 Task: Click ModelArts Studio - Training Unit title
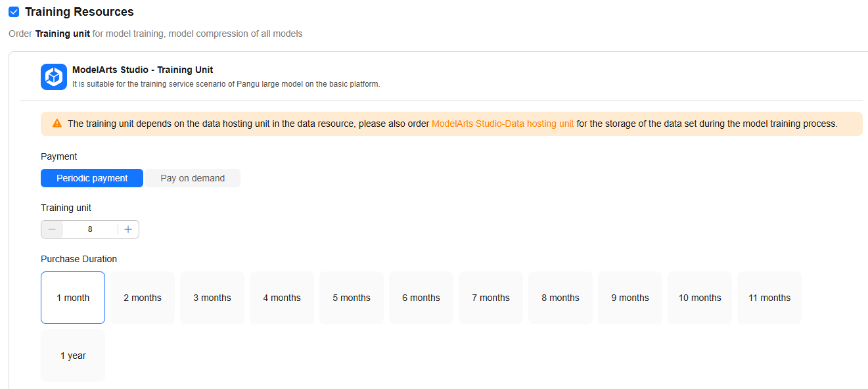click(x=143, y=70)
